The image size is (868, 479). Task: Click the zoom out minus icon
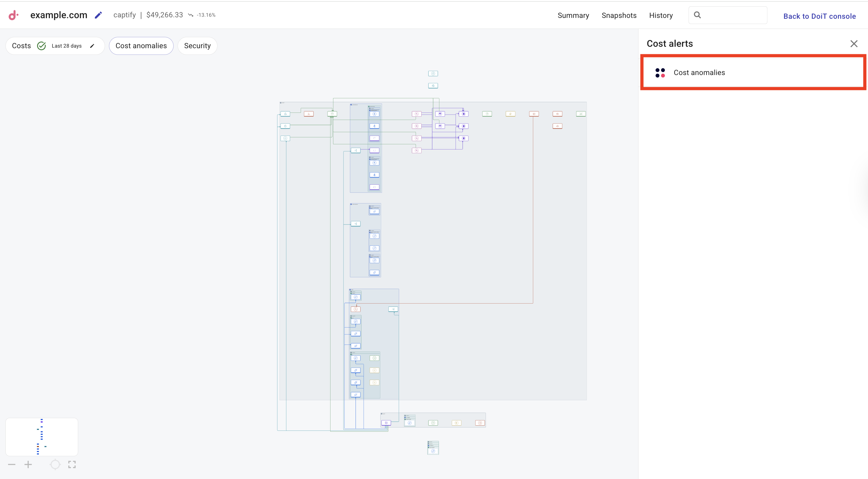pos(12,465)
